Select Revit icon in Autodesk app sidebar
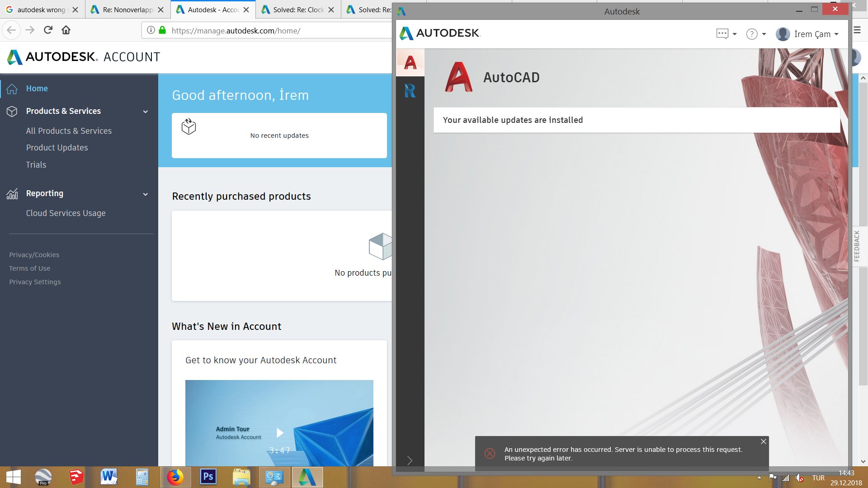 tap(410, 91)
